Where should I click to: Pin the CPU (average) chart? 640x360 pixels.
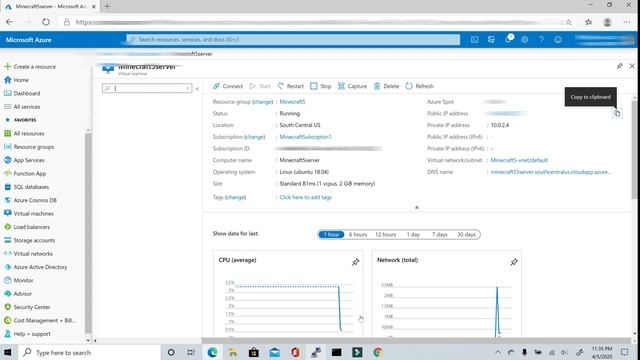tap(356, 262)
